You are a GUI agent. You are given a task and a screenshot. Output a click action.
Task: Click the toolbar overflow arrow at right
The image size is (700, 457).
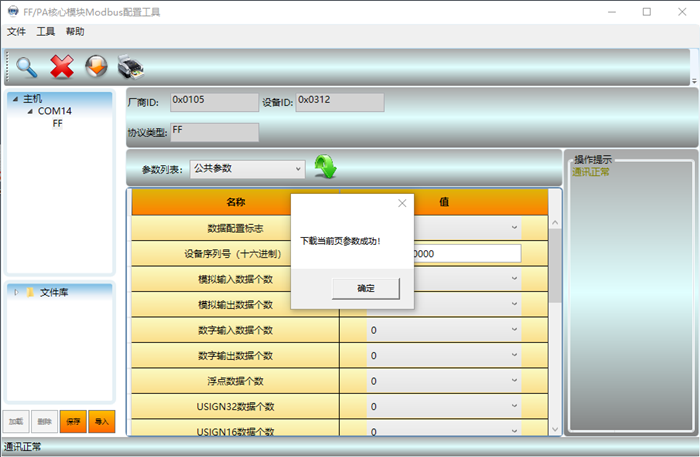pos(694,81)
